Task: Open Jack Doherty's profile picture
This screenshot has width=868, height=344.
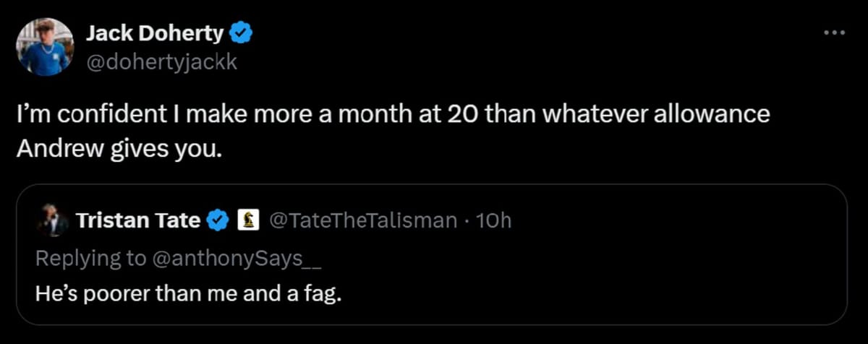Action: pos(45,47)
